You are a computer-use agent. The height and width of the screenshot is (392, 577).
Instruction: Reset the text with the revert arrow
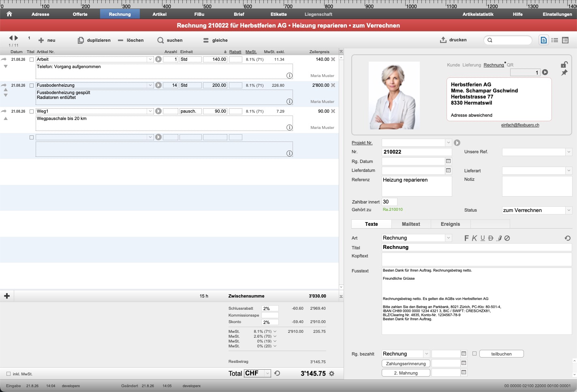coord(568,238)
